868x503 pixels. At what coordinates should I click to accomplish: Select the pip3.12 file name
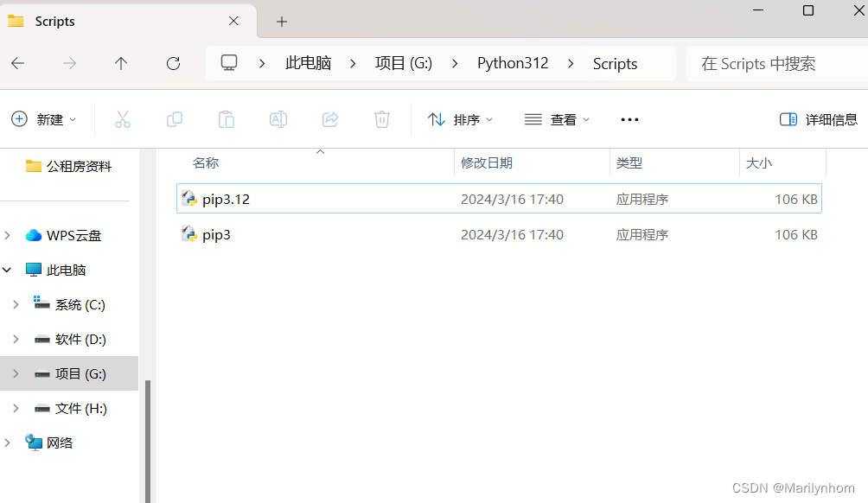click(x=226, y=199)
